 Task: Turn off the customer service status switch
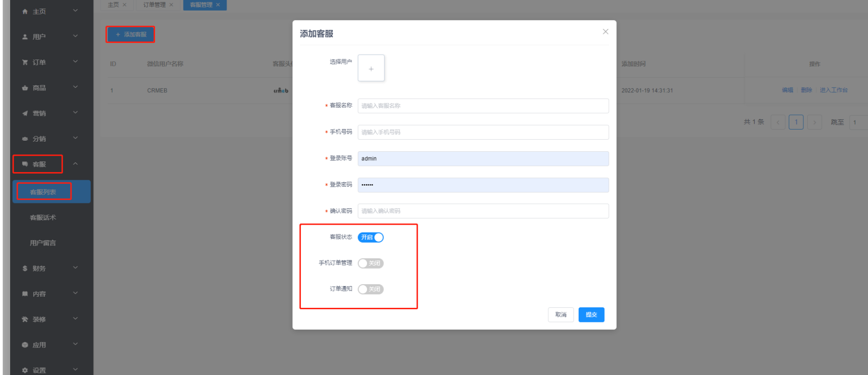(x=370, y=237)
